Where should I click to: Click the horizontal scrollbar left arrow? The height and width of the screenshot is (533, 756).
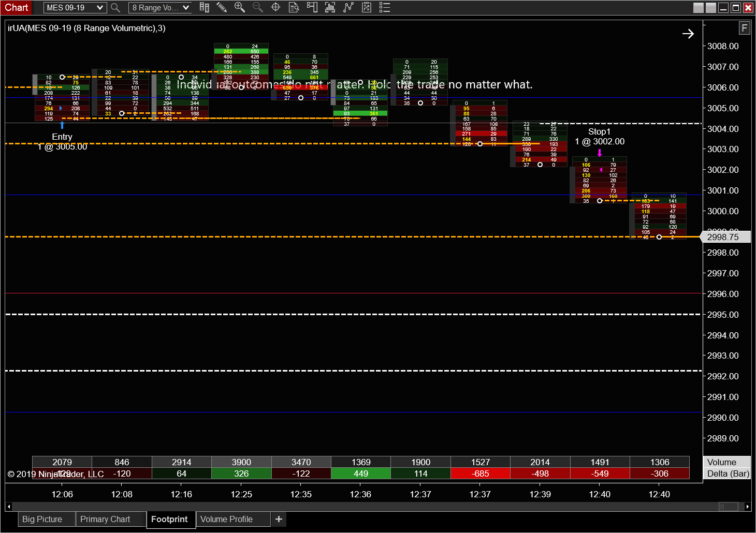[8, 507]
